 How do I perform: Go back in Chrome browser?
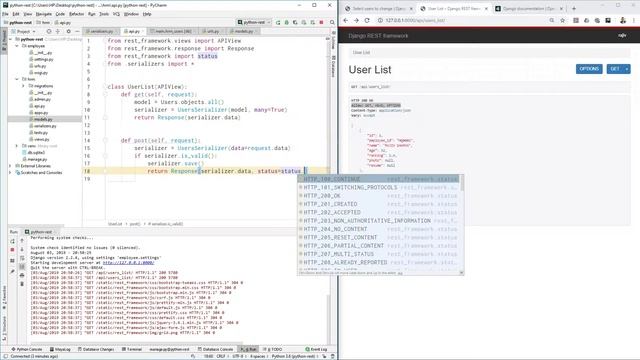pos(346,20)
